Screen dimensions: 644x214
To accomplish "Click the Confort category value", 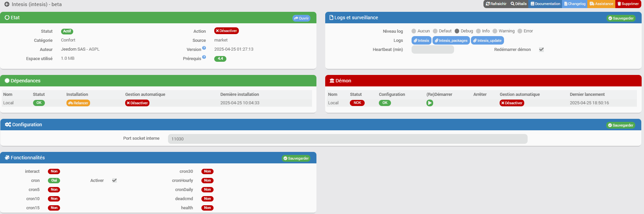I will 68,40.
